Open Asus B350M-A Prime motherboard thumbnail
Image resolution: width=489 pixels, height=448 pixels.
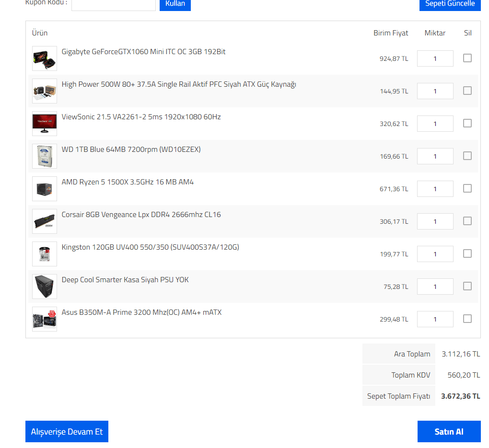click(x=45, y=319)
